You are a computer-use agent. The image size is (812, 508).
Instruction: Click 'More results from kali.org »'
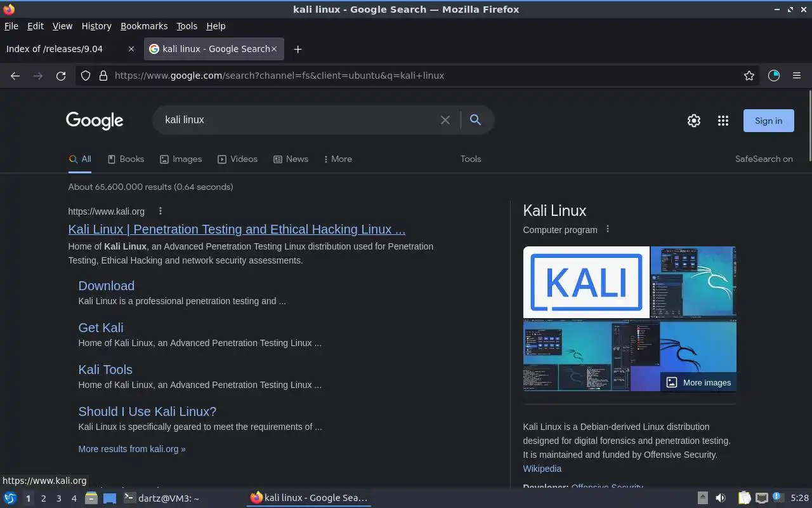tap(132, 449)
